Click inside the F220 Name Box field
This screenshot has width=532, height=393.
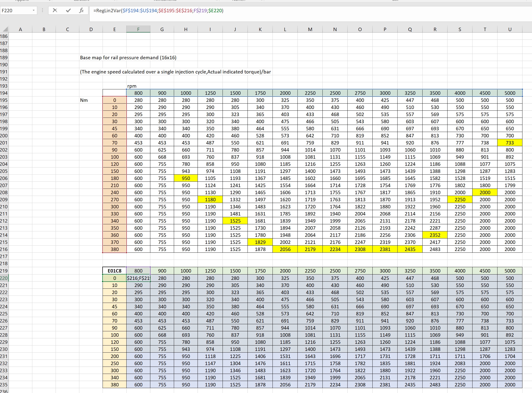pyautogui.click(x=15, y=11)
